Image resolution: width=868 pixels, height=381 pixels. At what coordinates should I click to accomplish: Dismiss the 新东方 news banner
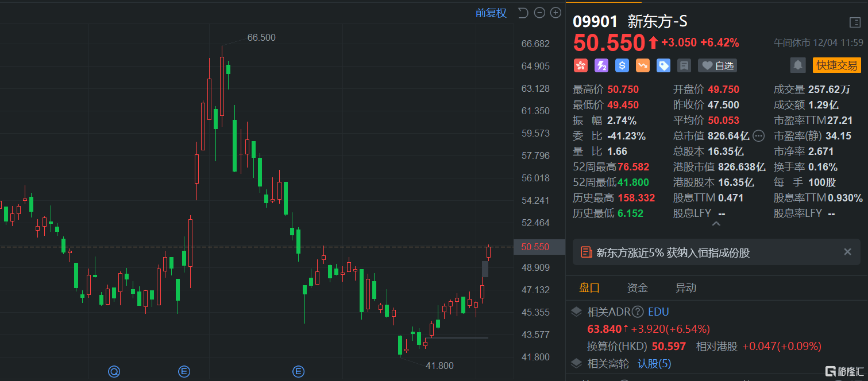[x=847, y=251]
